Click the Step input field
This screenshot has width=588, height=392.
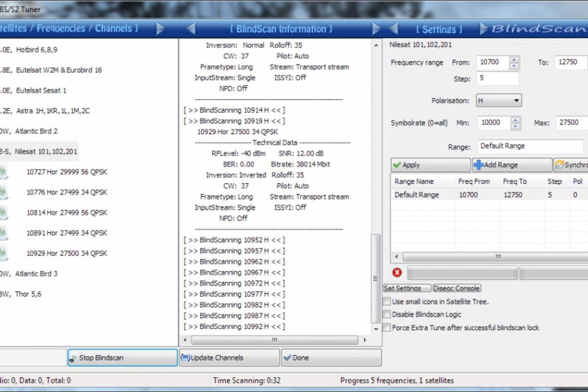(x=497, y=79)
